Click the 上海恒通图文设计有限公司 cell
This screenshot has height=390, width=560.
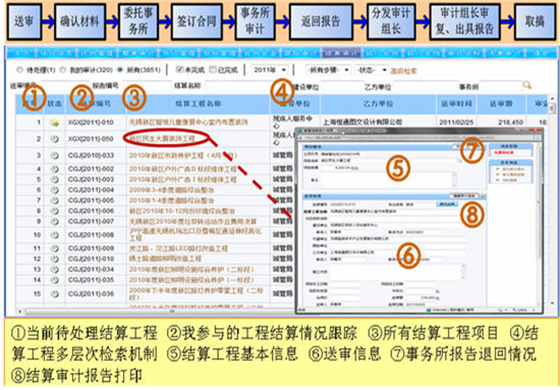click(362, 122)
